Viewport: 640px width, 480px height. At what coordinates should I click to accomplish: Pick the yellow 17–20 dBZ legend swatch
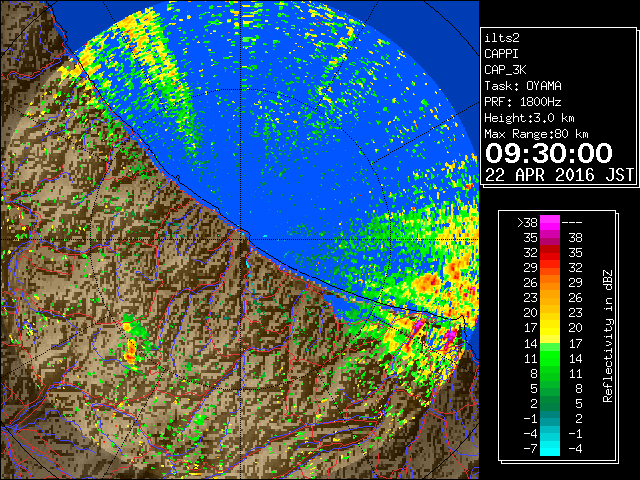tap(550, 328)
